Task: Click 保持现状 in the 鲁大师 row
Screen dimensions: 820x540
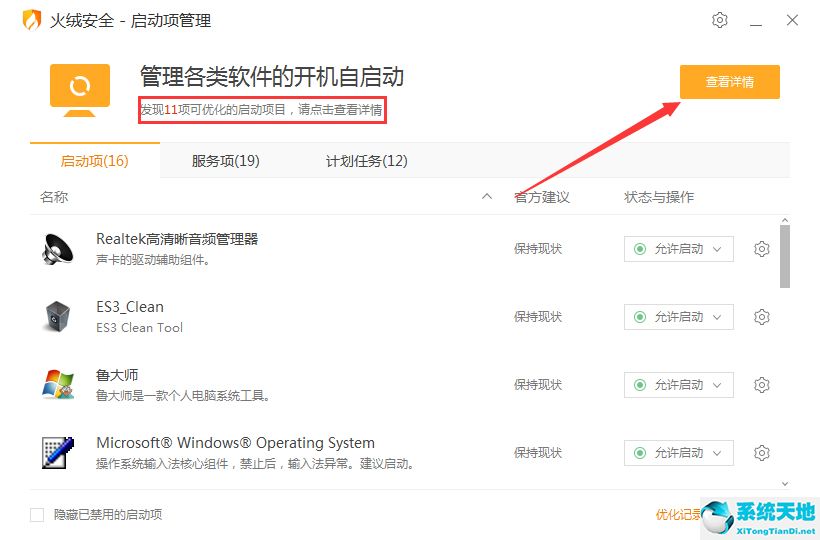Action: [x=538, y=385]
